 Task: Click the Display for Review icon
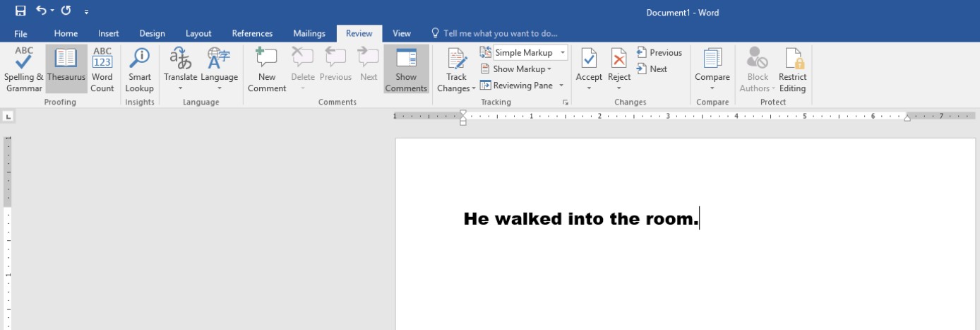[486, 53]
